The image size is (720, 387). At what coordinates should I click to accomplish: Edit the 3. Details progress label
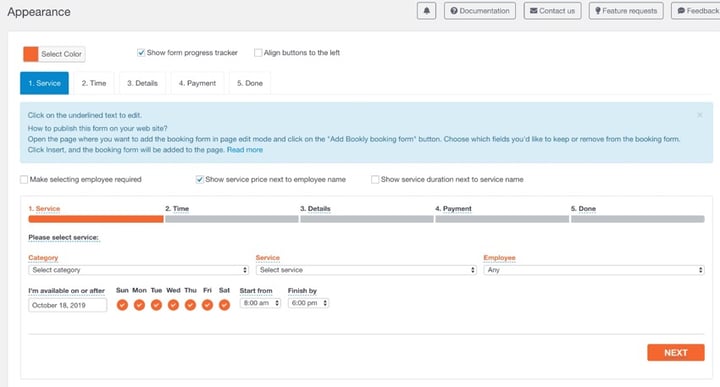[x=315, y=208]
